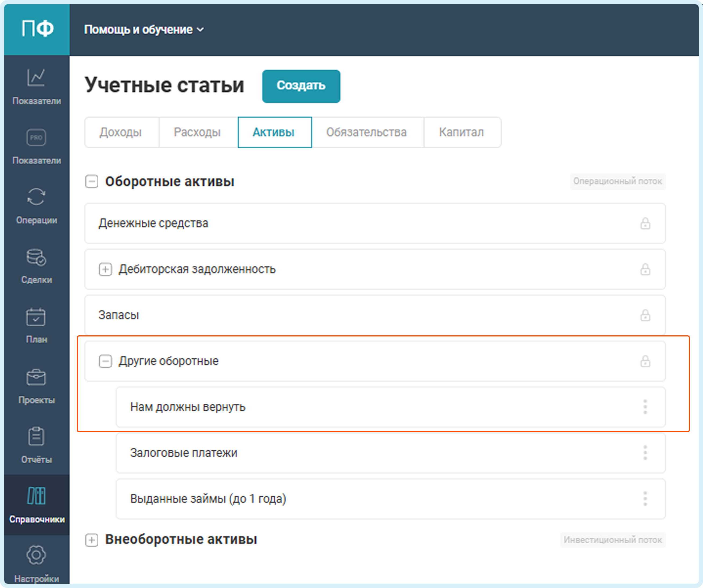The image size is (703, 588).
Task: Open the Сделки sidebar section
Action: (x=36, y=257)
